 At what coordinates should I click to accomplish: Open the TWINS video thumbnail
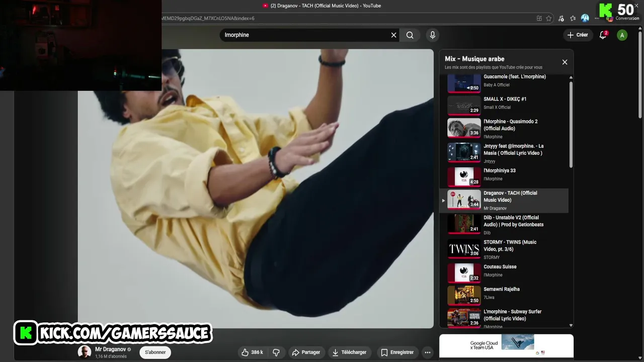464,248
